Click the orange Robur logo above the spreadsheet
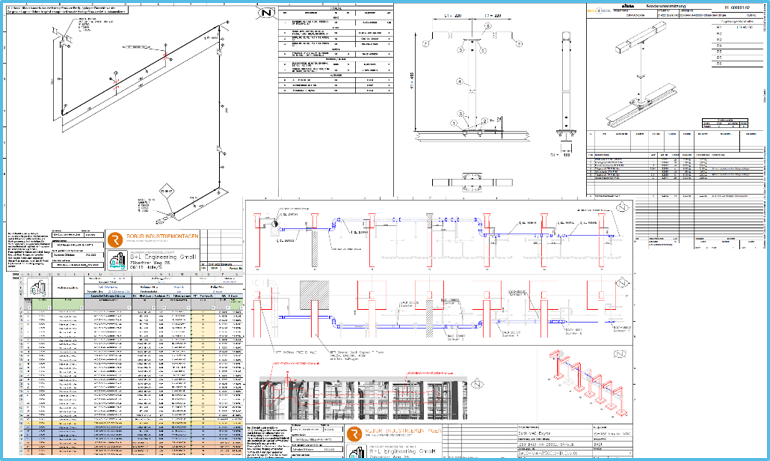Viewport: 770px width, 461px height. coord(114,240)
